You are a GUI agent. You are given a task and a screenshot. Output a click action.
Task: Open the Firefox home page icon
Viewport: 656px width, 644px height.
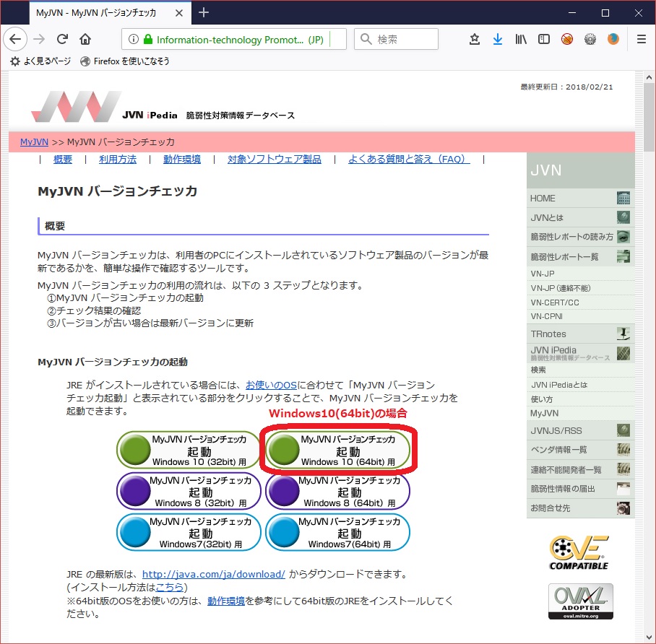pyautogui.click(x=85, y=39)
